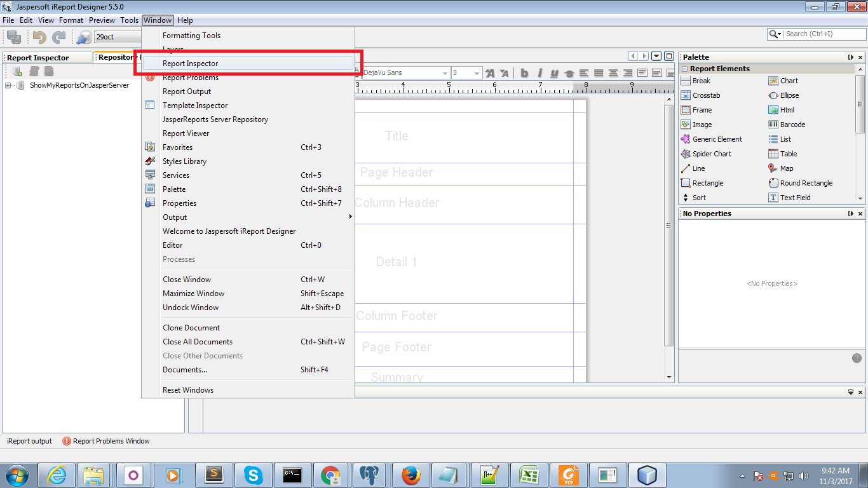Select the Chart element in the Palette
This screenshot has height=488, width=868.
tap(787, 81)
